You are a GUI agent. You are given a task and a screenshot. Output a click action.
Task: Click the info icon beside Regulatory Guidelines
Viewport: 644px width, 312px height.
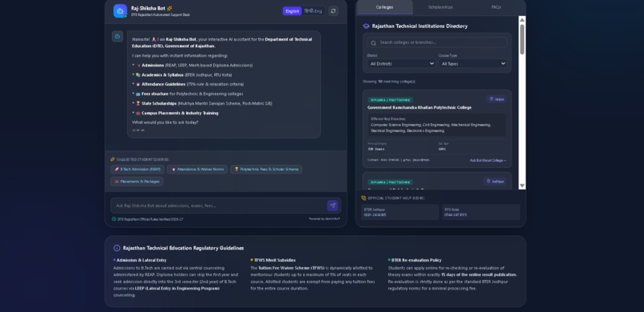coord(117,248)
